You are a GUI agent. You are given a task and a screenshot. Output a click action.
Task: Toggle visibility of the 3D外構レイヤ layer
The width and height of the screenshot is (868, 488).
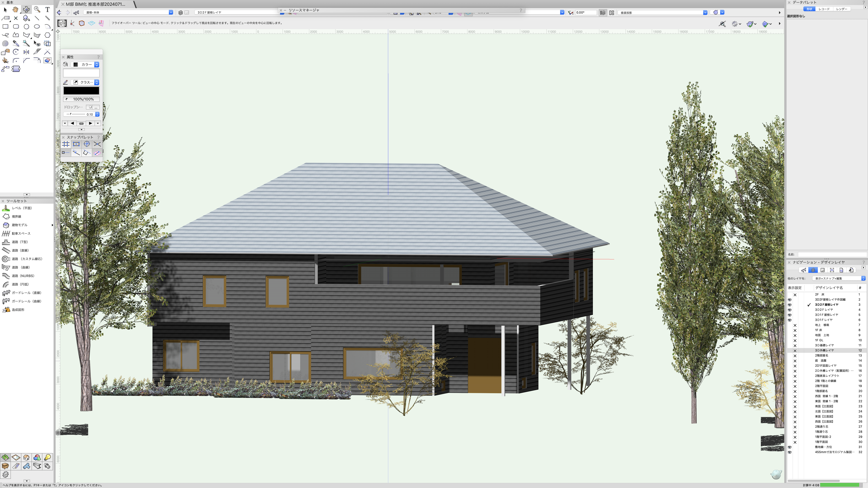pyautogui.click(x=795, y=351)
